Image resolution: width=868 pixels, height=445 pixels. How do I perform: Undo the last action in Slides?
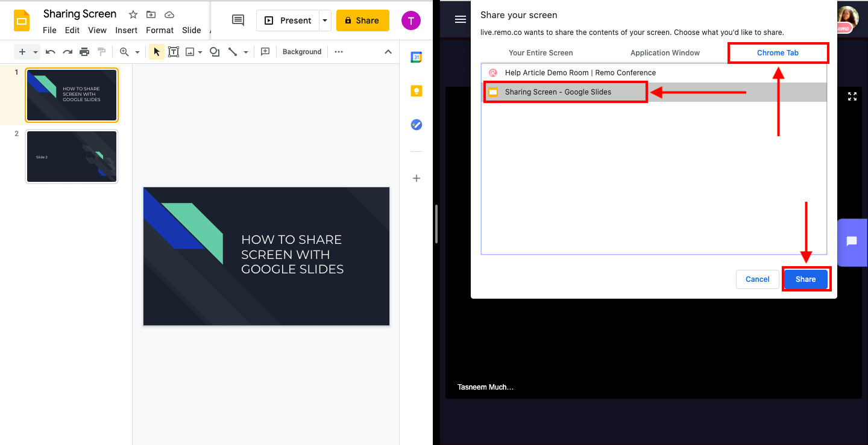[x=51, y=52]
